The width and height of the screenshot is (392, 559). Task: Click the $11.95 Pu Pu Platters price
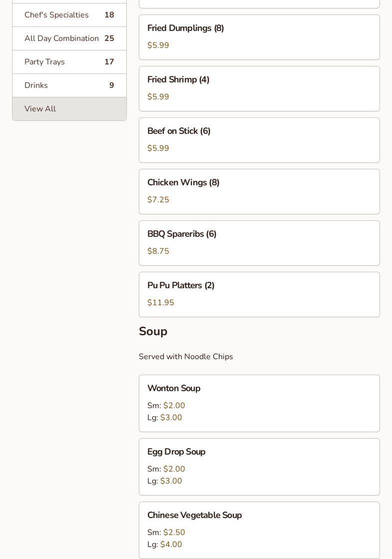coord(161,303)
